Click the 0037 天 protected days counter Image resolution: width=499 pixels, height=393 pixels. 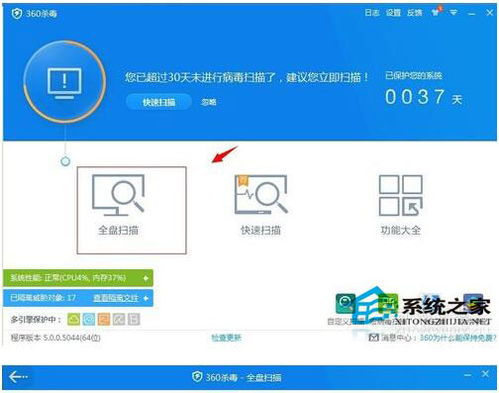(x=423, y=97)
